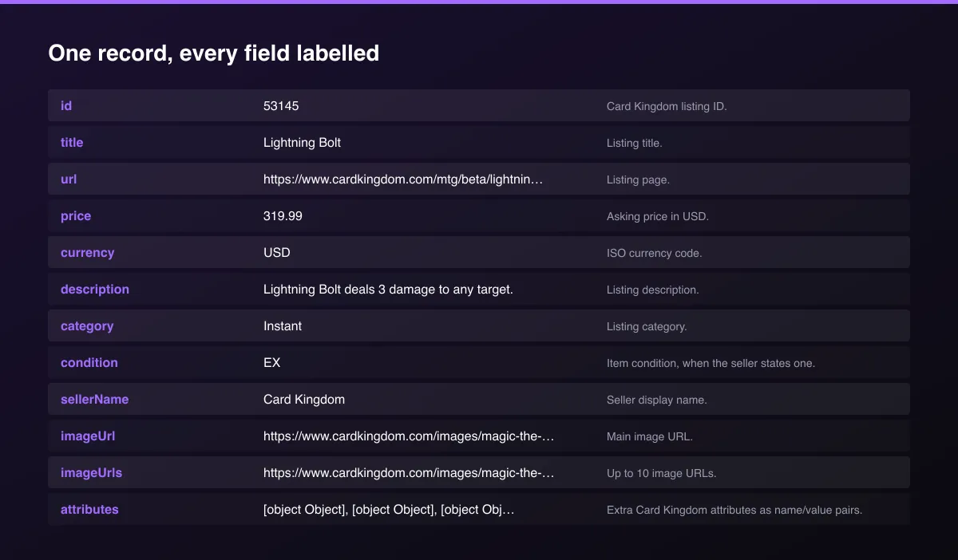Click 'Seller display name.' description

coord(657,400)
